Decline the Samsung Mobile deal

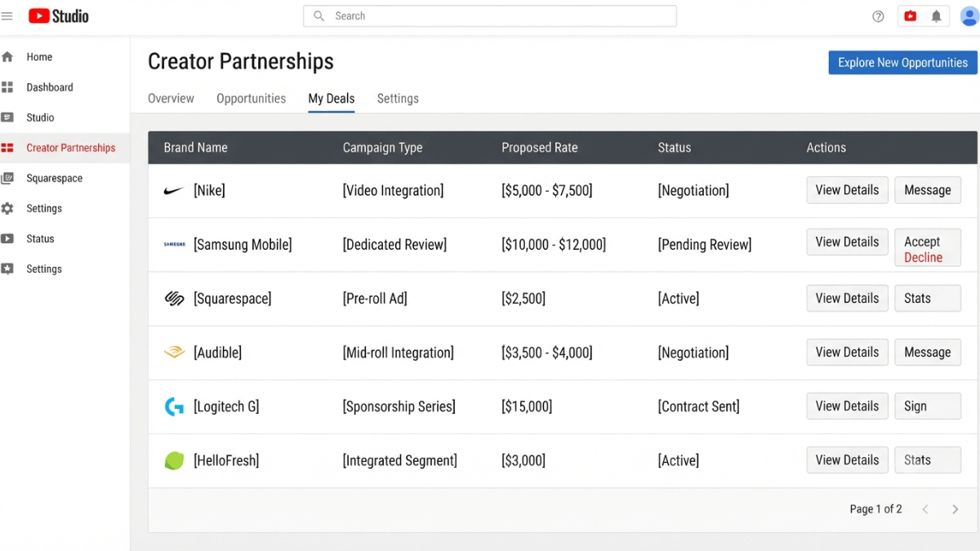(923, 257)
